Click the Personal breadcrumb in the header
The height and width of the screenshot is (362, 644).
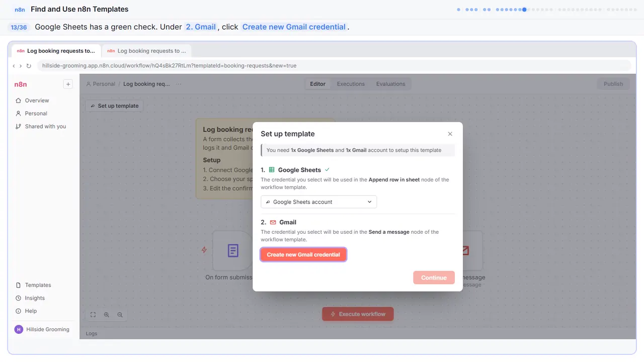click(x=101, y=84)
